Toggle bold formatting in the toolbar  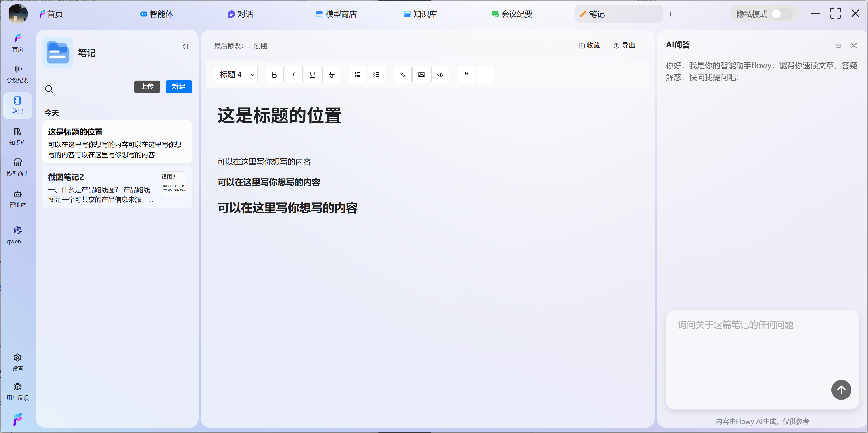[274, 74]
